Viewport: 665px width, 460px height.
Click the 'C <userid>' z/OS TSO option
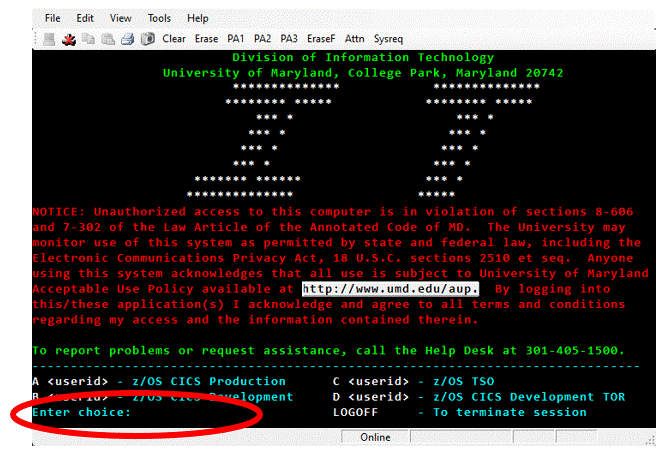[x=414, y=382]
